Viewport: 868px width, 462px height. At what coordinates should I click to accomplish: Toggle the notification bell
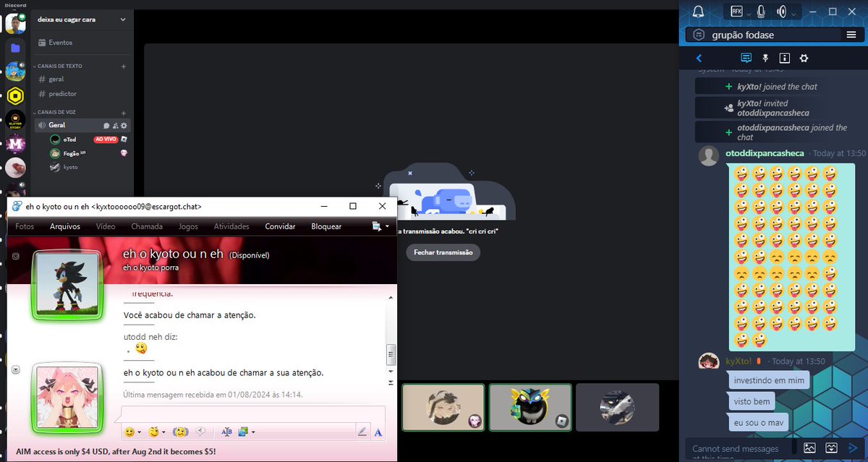point(696,10)
